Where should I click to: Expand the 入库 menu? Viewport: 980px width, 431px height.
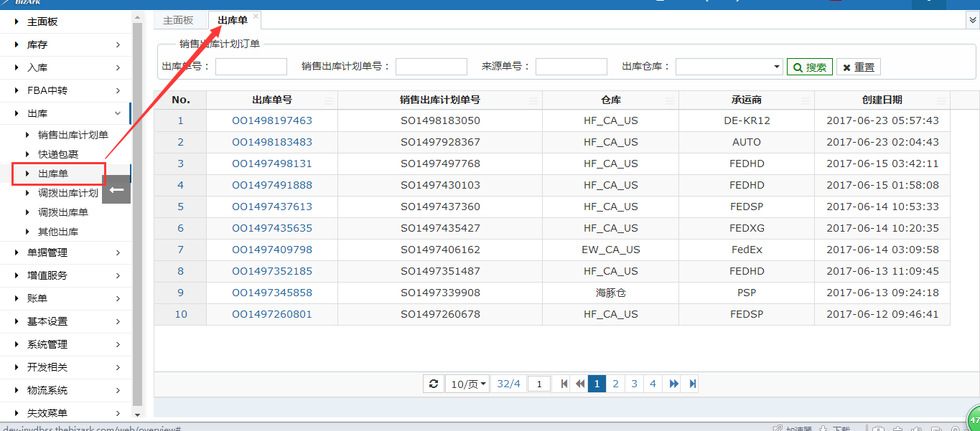pyautogui.click(x=65, y=67)
